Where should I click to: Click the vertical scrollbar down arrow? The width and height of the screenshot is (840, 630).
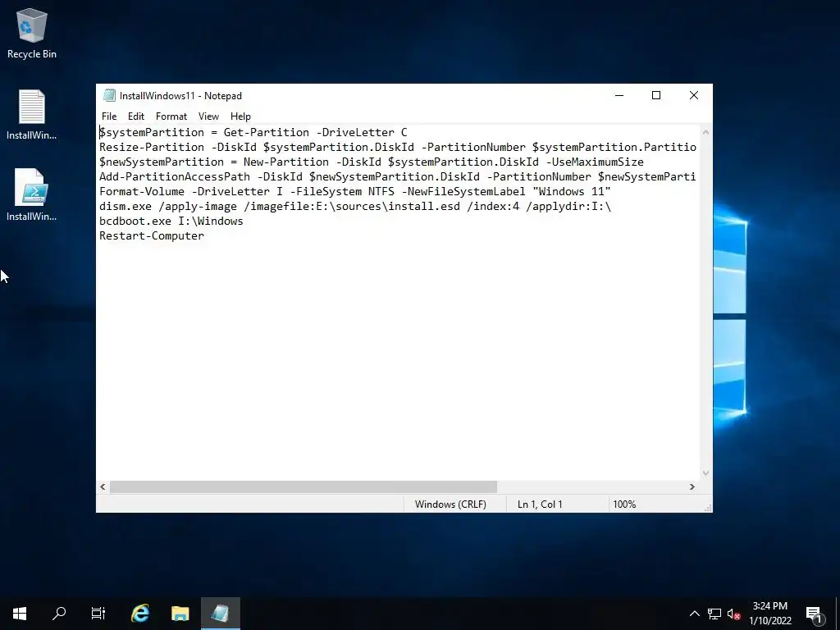point(705,473)
